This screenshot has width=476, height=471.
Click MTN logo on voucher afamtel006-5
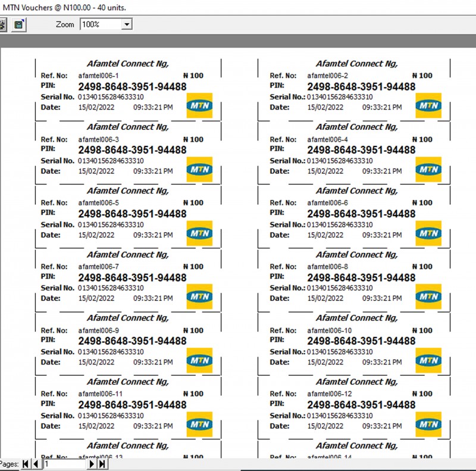[x=199, y=233]
